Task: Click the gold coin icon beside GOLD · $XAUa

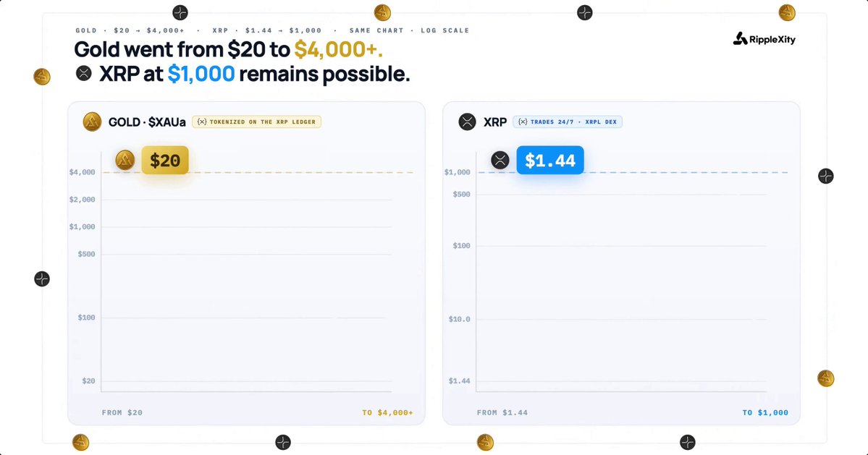Action: click(x=92, y=122)
